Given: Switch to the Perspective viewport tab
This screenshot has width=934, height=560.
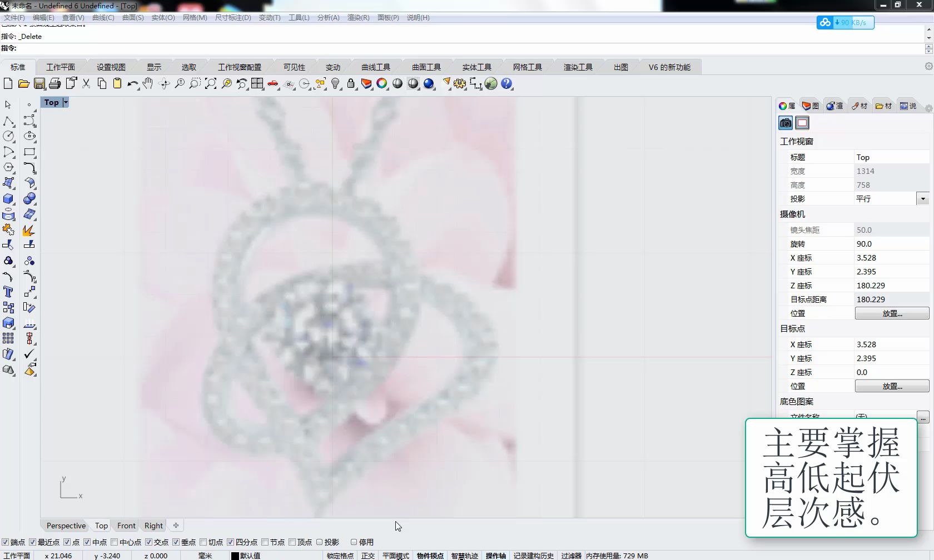Looking at the screenshot, I should pyautogui.click(x=66, y=526).
